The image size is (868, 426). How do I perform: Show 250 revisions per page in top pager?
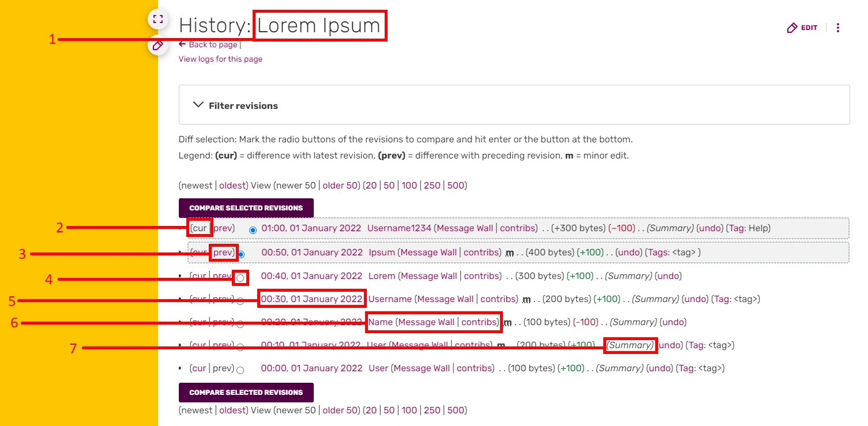(431, 186)
